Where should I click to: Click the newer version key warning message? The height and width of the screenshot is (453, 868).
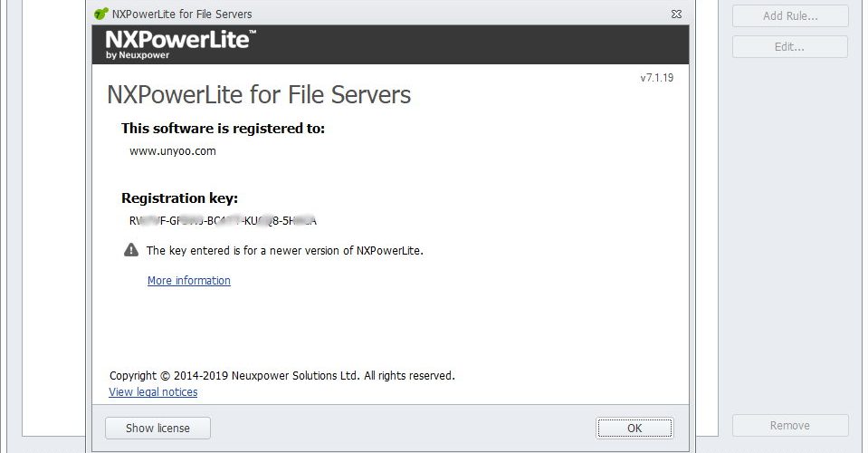click(284, 250)
